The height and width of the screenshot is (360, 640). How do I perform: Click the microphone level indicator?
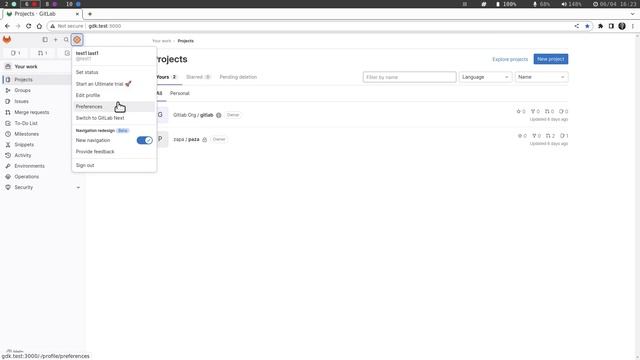[x=542, y=4]
